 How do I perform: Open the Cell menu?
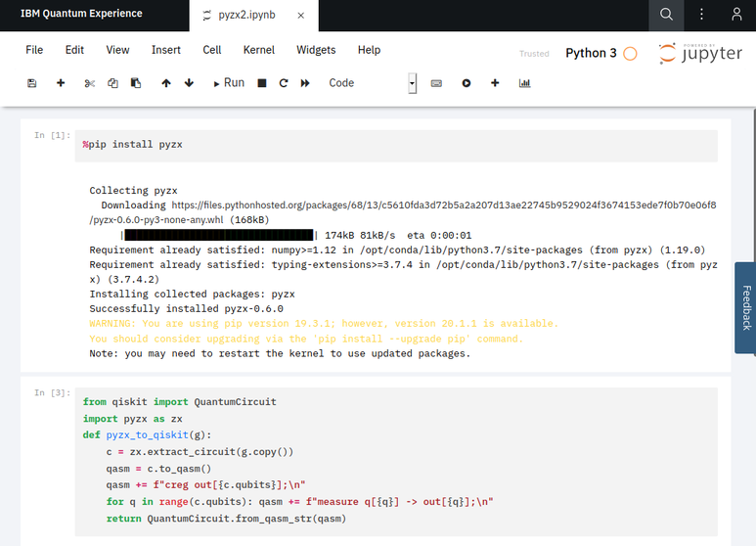(x=211, y=50)
